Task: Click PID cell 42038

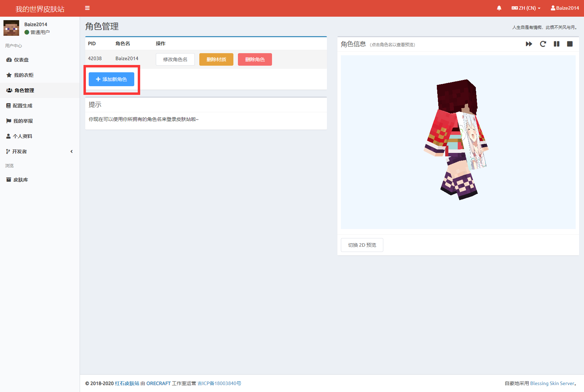Action: click(x=95, y=58)
